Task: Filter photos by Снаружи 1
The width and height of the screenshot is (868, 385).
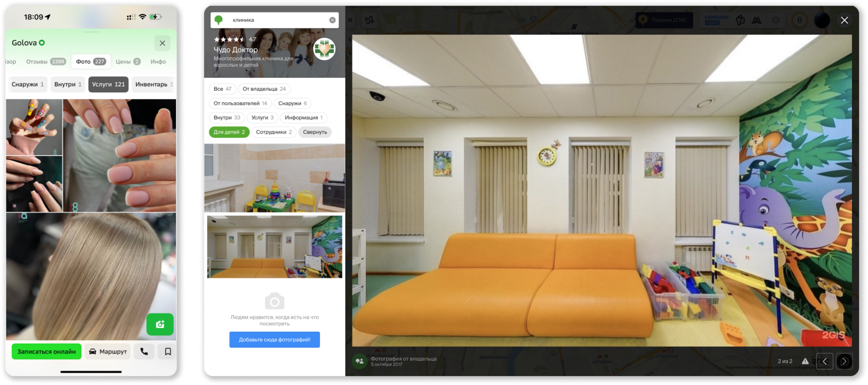Action: click(28, 84)
